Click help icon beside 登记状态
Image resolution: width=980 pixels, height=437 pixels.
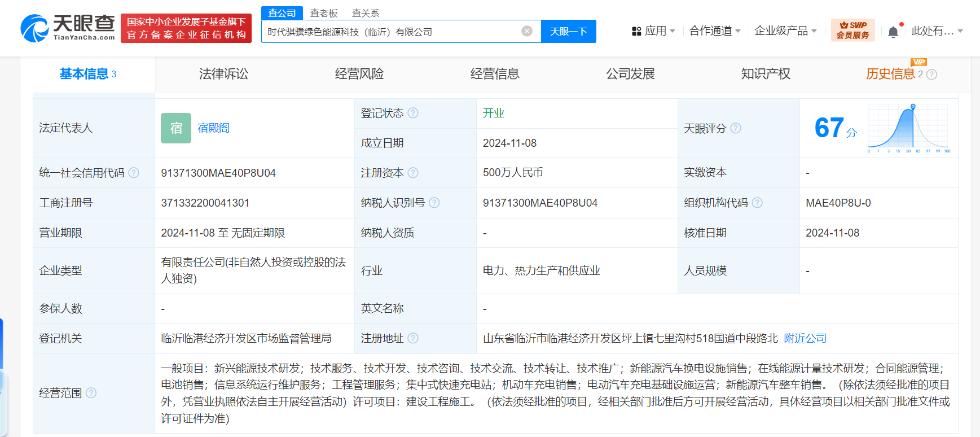[x=413, y=113]
